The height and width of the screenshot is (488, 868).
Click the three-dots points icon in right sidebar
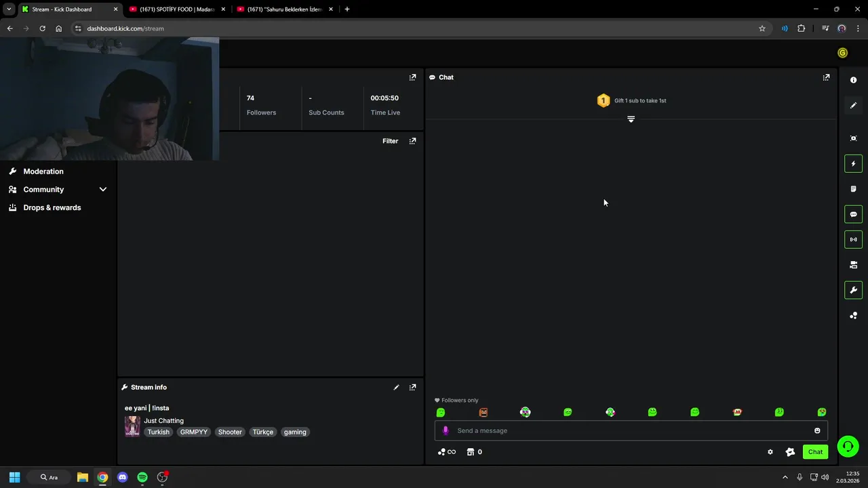click(853, 315)
